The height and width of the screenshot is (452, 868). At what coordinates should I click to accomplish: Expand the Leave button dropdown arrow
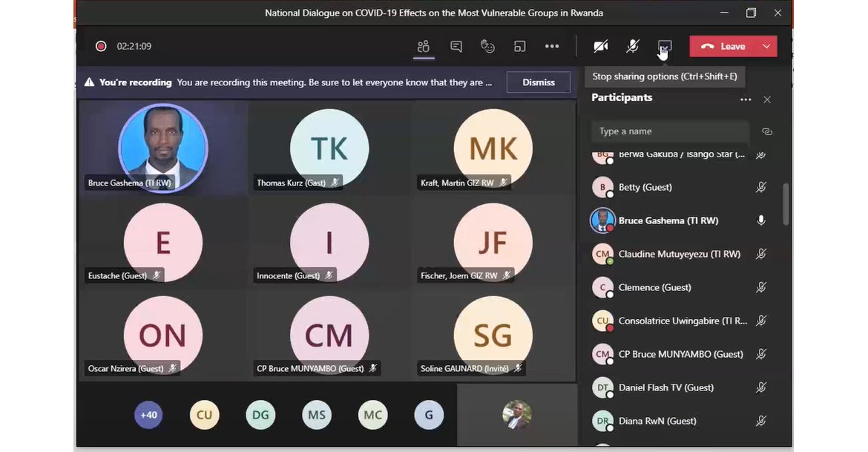pyautogui.click(x=766, y=46)
